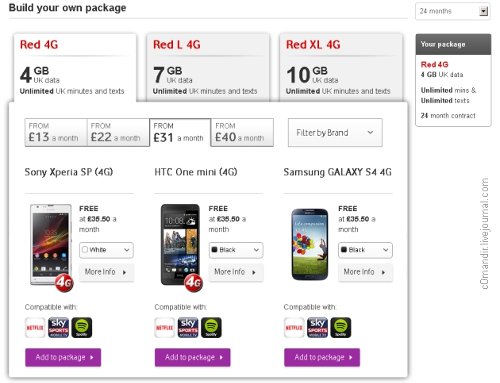The height and width of the screenshot is (383, 500).
Task: Expand the Filter by Brand dropdown
Action: coord(335,133)
